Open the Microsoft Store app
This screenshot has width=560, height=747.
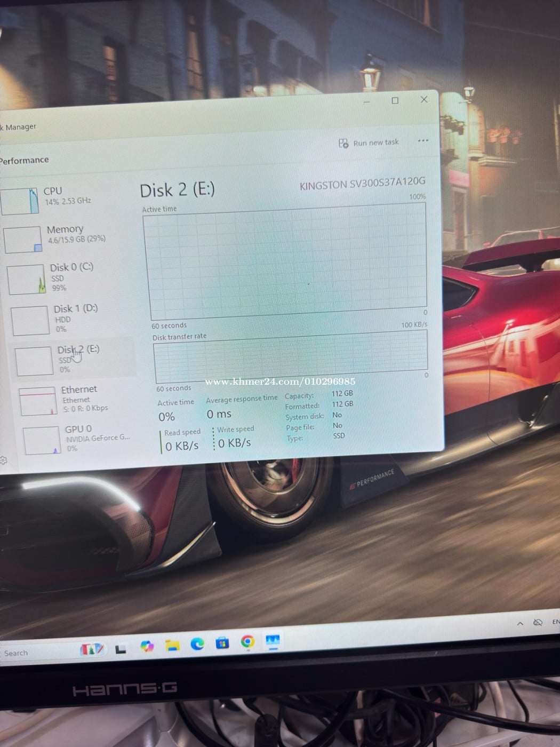pos(222,643)
